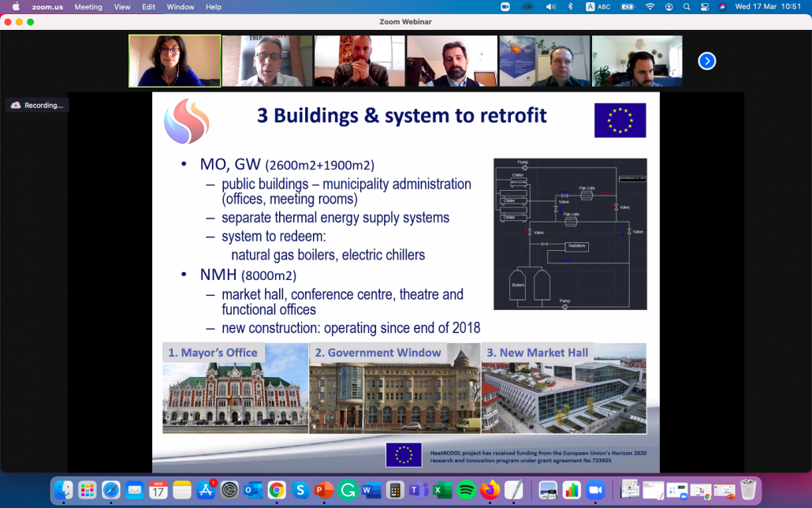This screenshot has height=508, width=812.
Task: Open Spotify from the dock
Action: (466, 490)
